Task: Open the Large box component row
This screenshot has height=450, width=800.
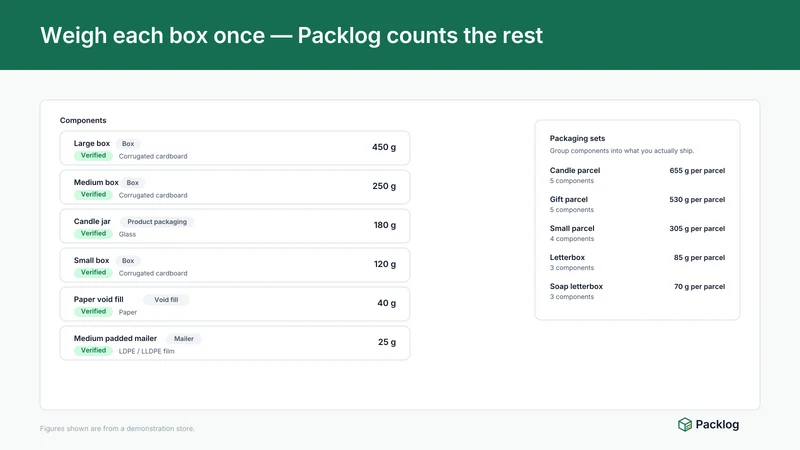Action: point(235,148)
